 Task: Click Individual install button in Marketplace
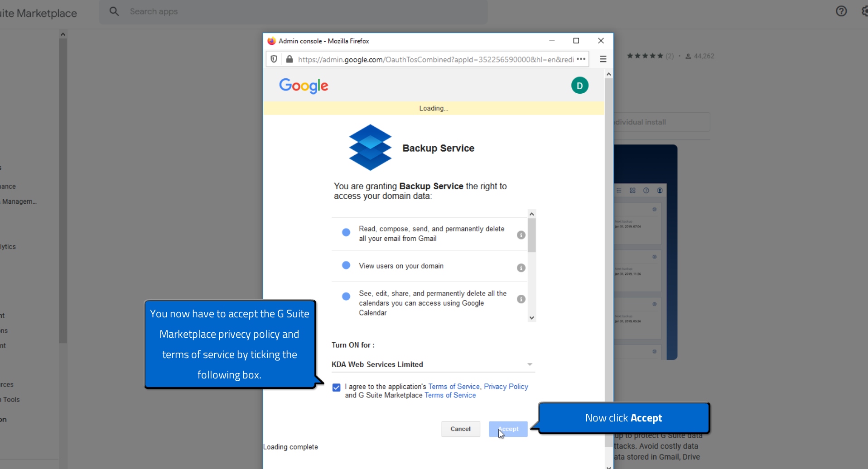coord(661,122)
